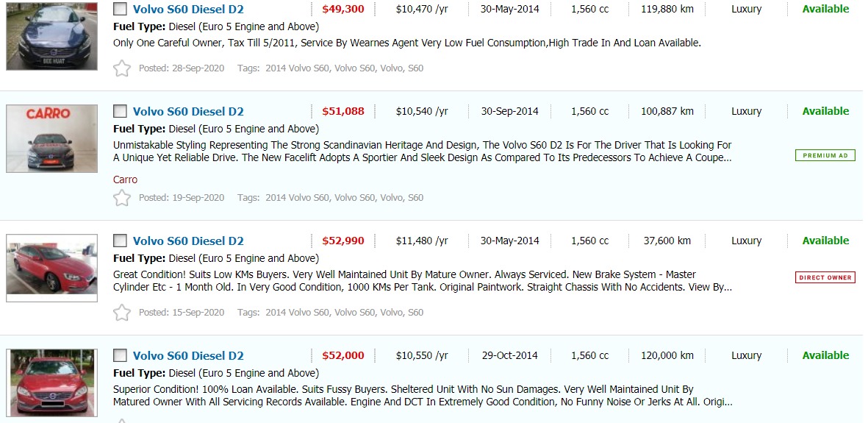
Task: Open the Volvo S60 Diesel D2 listing priced $49,300
Action: click(x=188, y=10)
